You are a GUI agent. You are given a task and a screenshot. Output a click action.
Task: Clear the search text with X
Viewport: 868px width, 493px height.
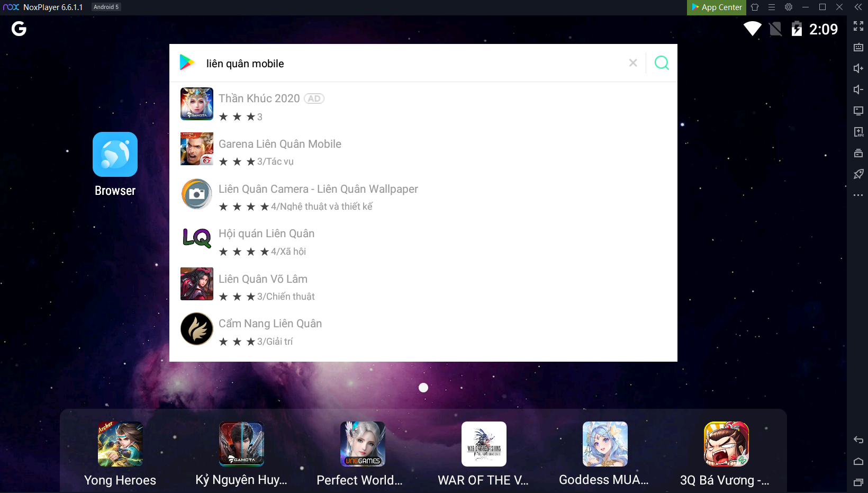[633, 63]
